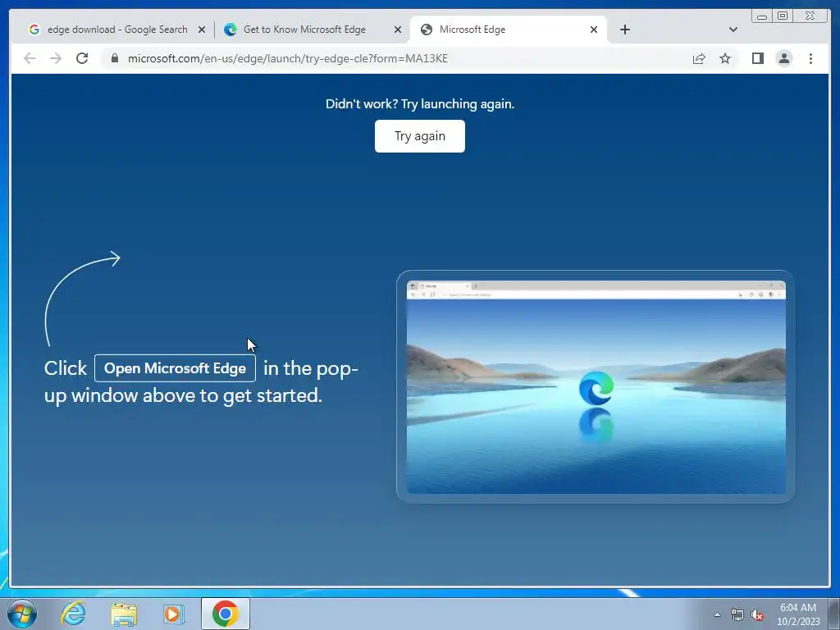The width and height of the screenshot is (840, 630).
Task: Open the Chrome side panel
Action: point(757,58)
